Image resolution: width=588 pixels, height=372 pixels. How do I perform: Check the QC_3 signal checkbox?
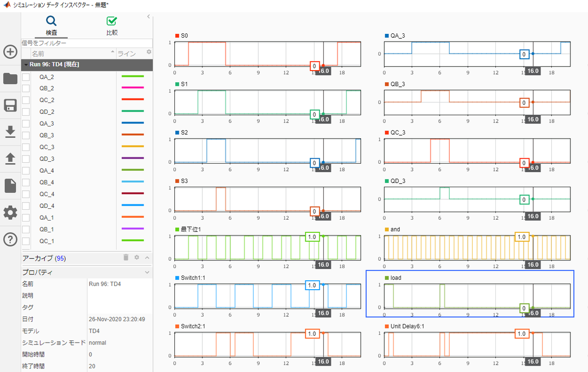coord(25,148)
